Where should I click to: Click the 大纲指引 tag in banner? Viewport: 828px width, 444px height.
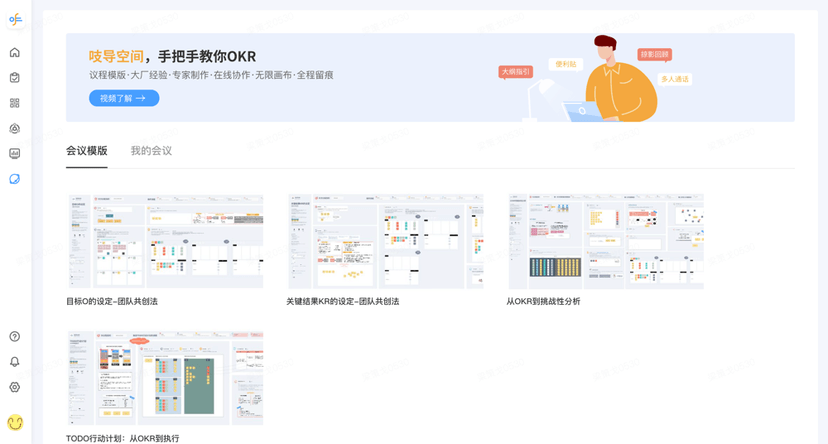coord(516,72)
